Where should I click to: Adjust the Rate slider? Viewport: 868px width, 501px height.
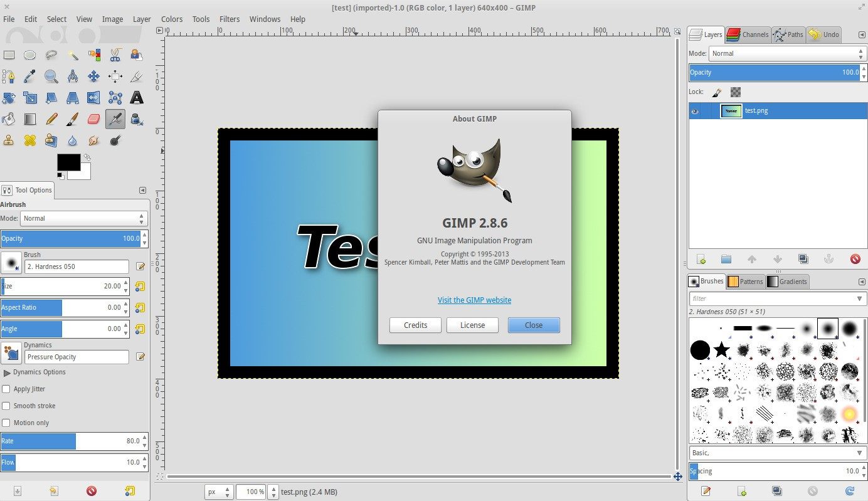tap(74, 441)
